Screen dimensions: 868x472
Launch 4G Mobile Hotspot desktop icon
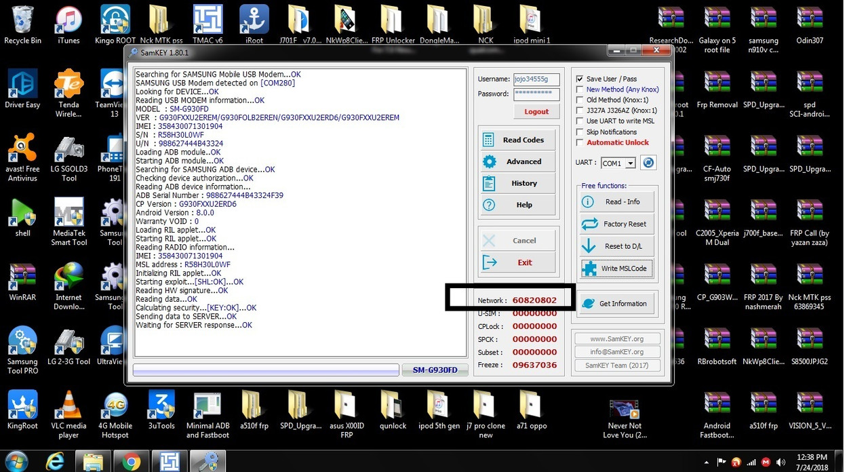tap(115, 414)
